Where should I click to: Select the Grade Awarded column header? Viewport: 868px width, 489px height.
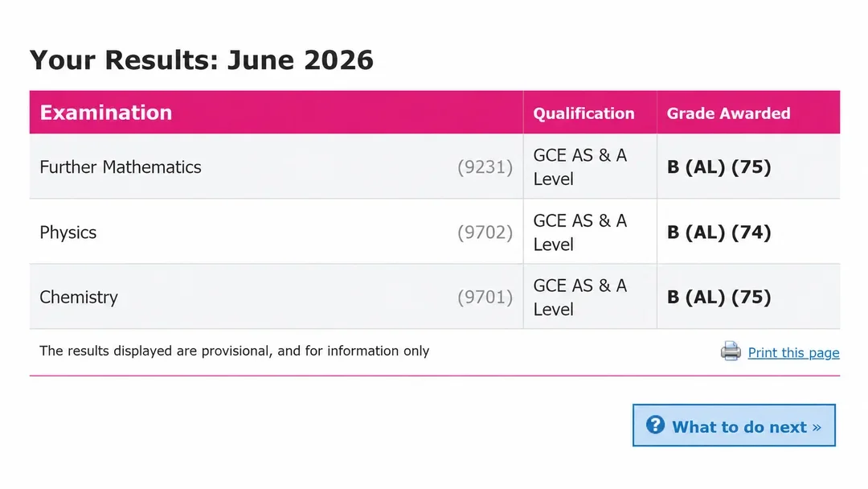[728, 113]
